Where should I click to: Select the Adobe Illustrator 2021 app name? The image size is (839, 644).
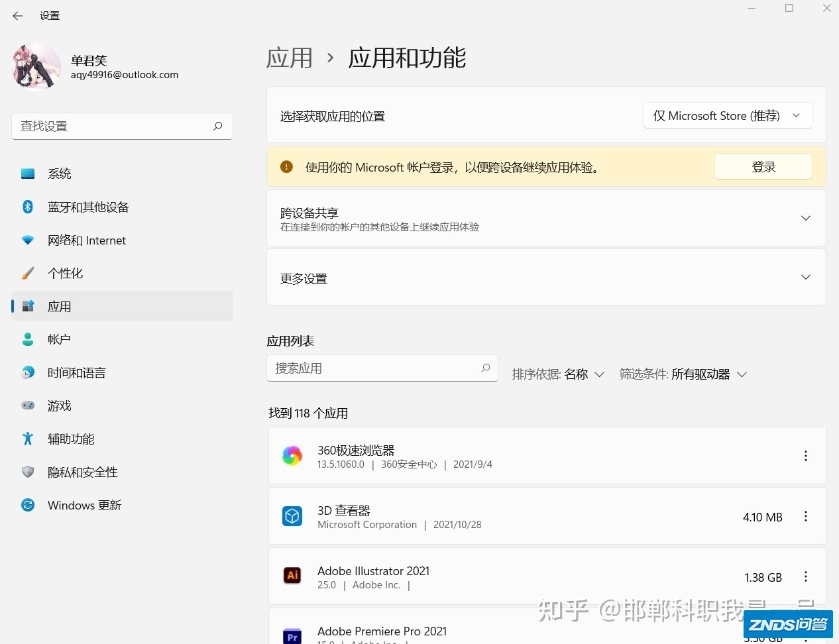[x=374, y=571]
